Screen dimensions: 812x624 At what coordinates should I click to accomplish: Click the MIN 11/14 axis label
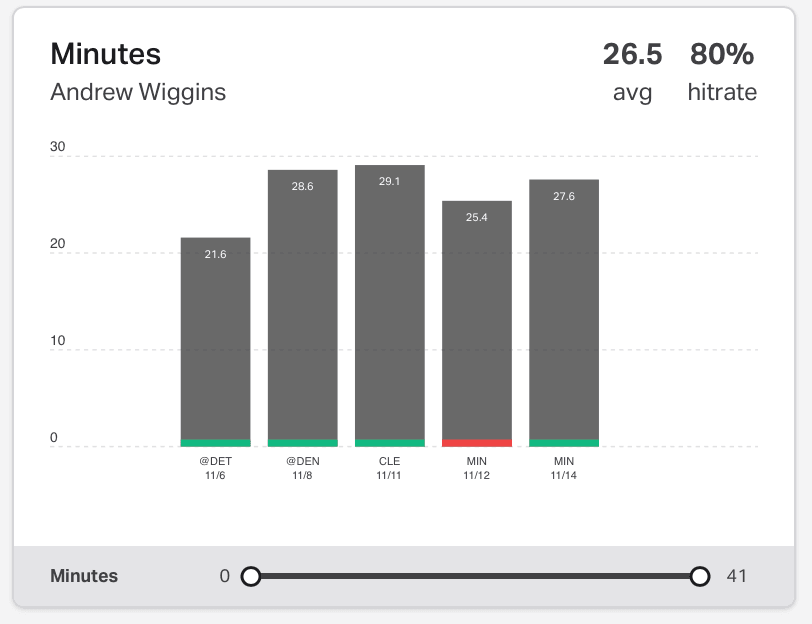563,468
